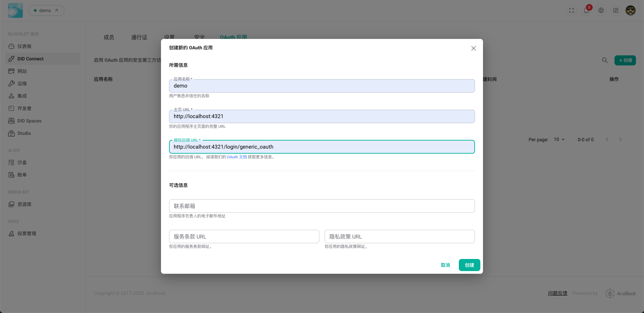Open DID Spaces in sidebar
Image resolution: width=644 pixels, height=313 pixels.
pyautogui.click(x=29, y=121)
